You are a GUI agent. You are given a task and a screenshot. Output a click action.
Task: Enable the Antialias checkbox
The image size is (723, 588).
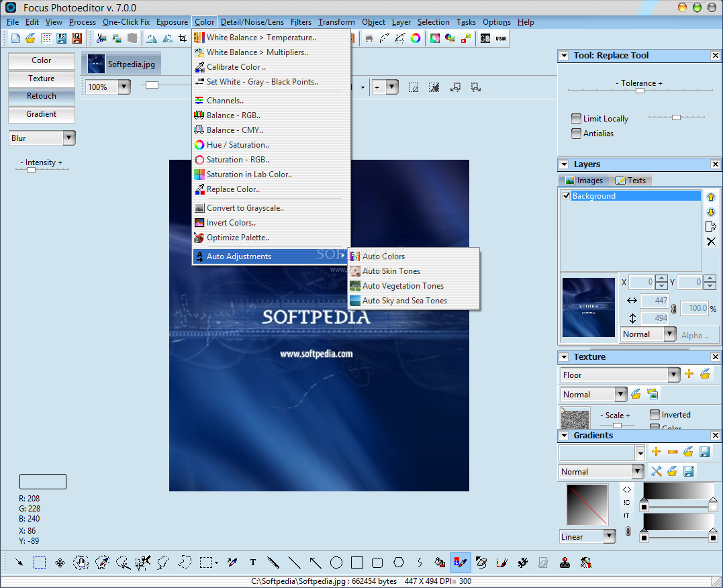[x=576, y=134]
